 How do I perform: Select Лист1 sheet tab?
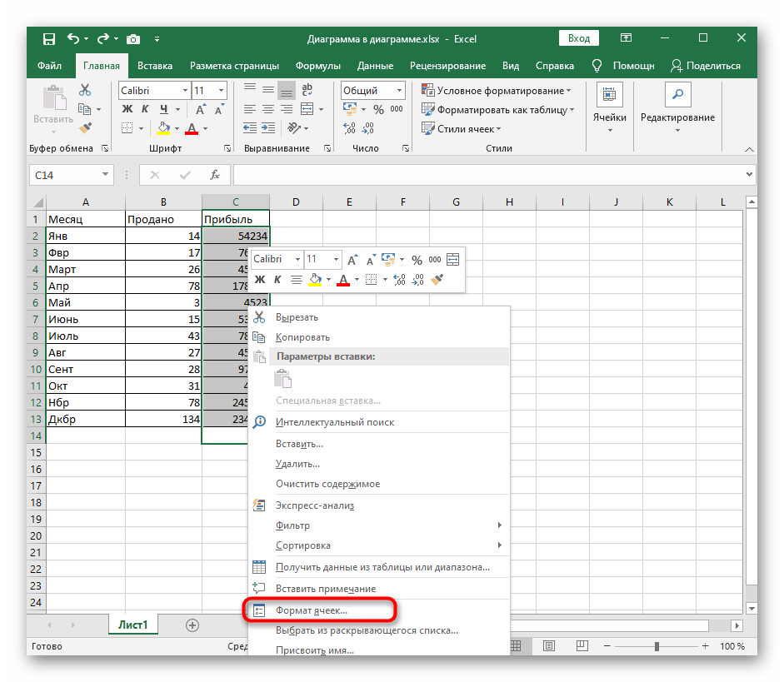[x=133, y=625]
